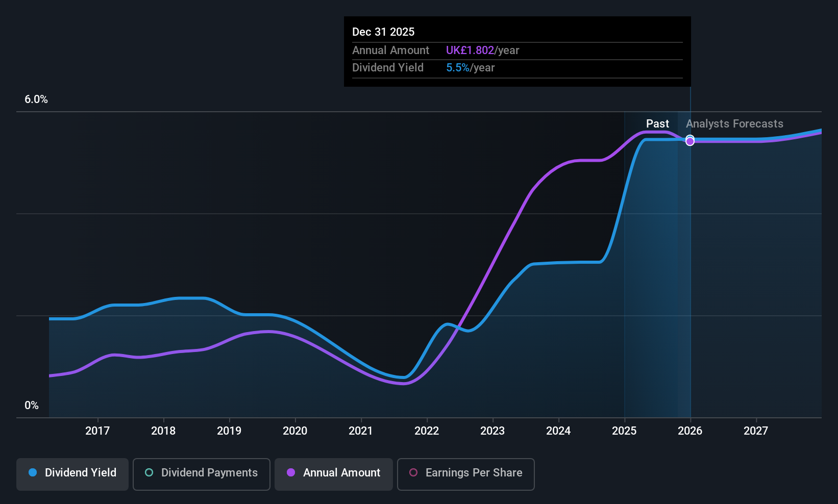Viewport: 838px width, 504px height.
Task: Click the 2026 x-axis year label
Action: point(690,431)
